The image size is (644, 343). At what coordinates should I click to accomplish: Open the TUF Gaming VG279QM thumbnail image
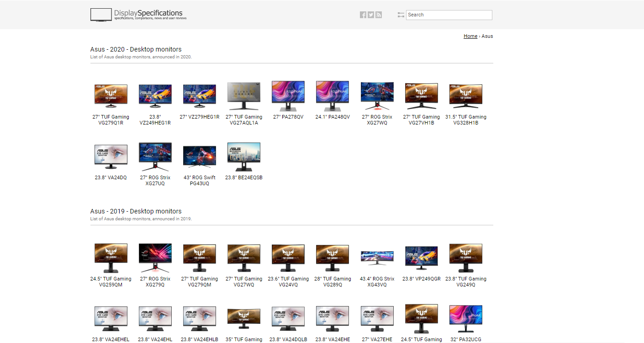pos(200,258)
